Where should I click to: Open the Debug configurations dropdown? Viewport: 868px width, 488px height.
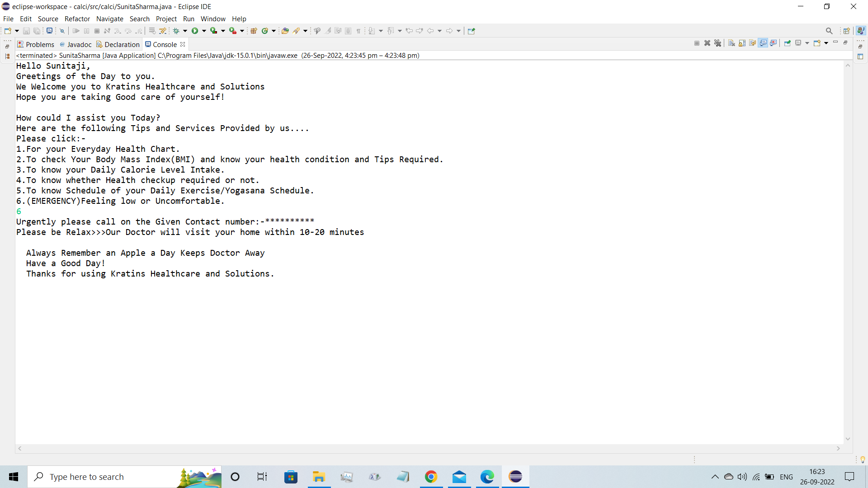(186, 31)
